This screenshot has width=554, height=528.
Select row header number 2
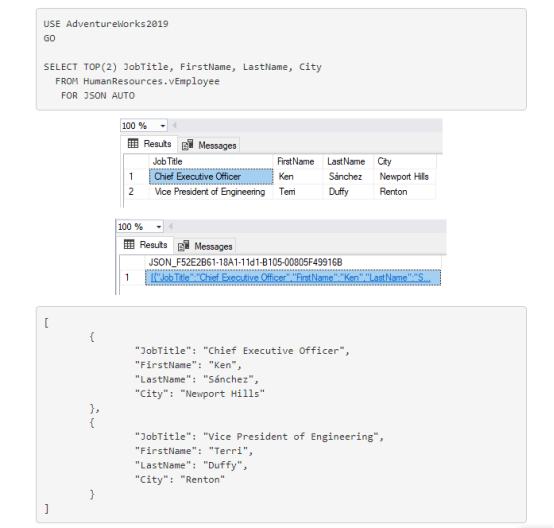[x=136, y=192]
